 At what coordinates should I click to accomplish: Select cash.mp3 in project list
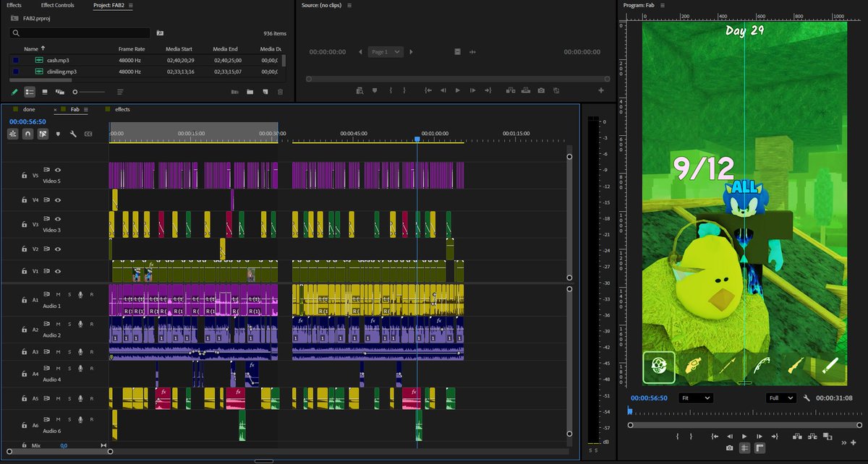58,60
